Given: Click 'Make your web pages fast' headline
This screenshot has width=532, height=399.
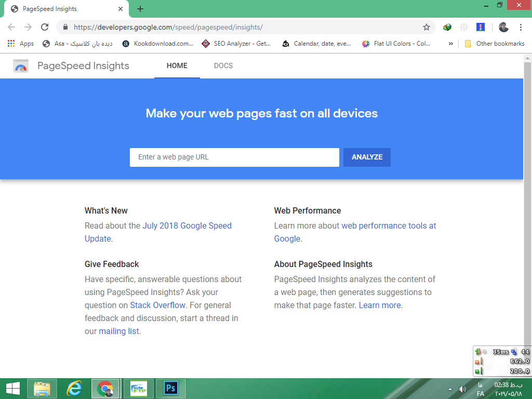Looking at the screenshot, I should pyautogui.click(x=262, y=113).
